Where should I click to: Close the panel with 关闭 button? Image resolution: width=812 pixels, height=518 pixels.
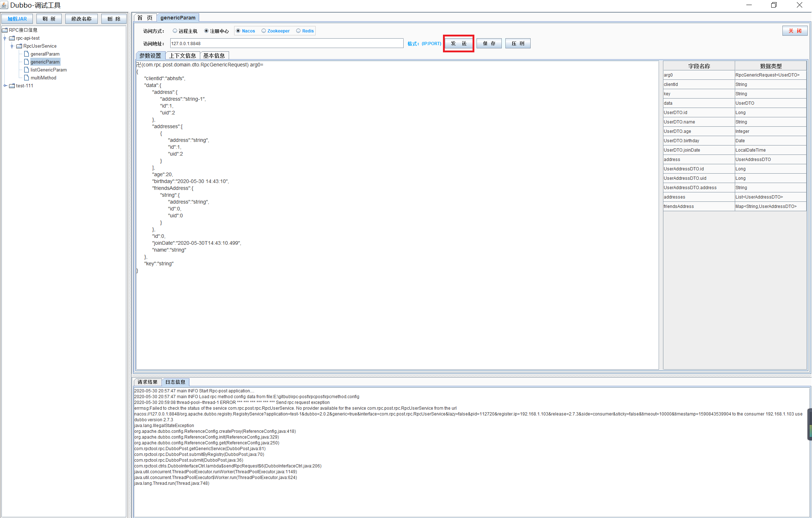795,31
